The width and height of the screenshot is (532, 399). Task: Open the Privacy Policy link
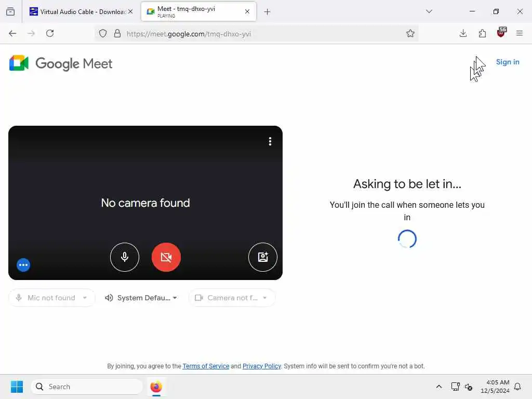click(x=262, y=366)
